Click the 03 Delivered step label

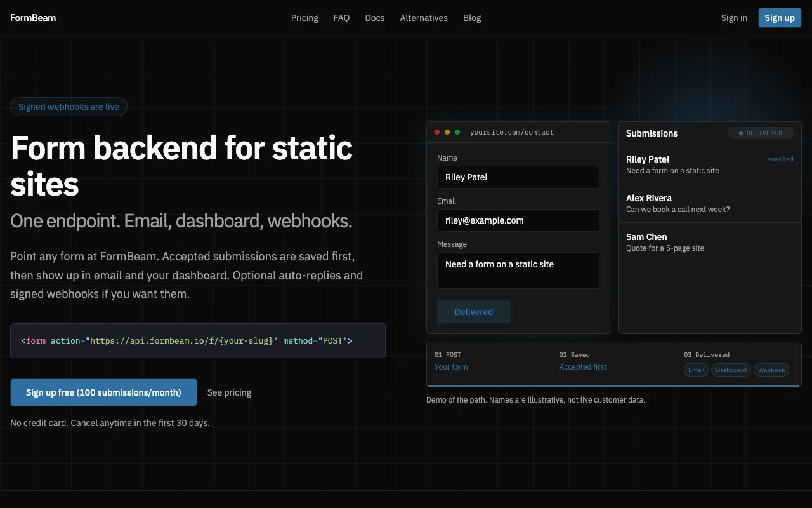[707, 354]
